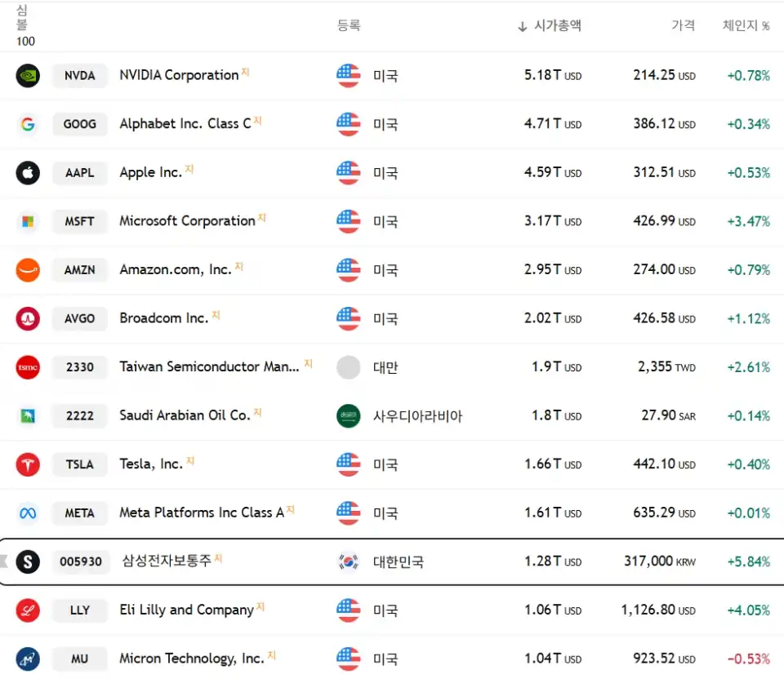The height and width of the screenshot is (679, 784).
Task: Click the Apple logo icon
Action: click(x=28, y=173)
